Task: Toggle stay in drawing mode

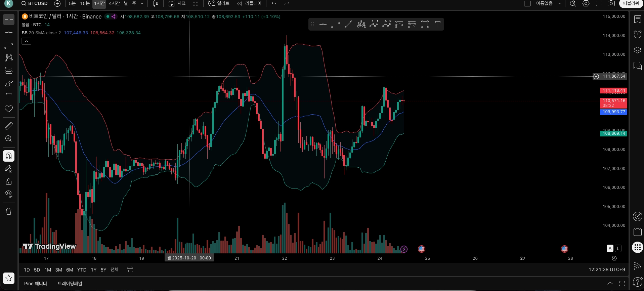Action: [x=9, y=169]
